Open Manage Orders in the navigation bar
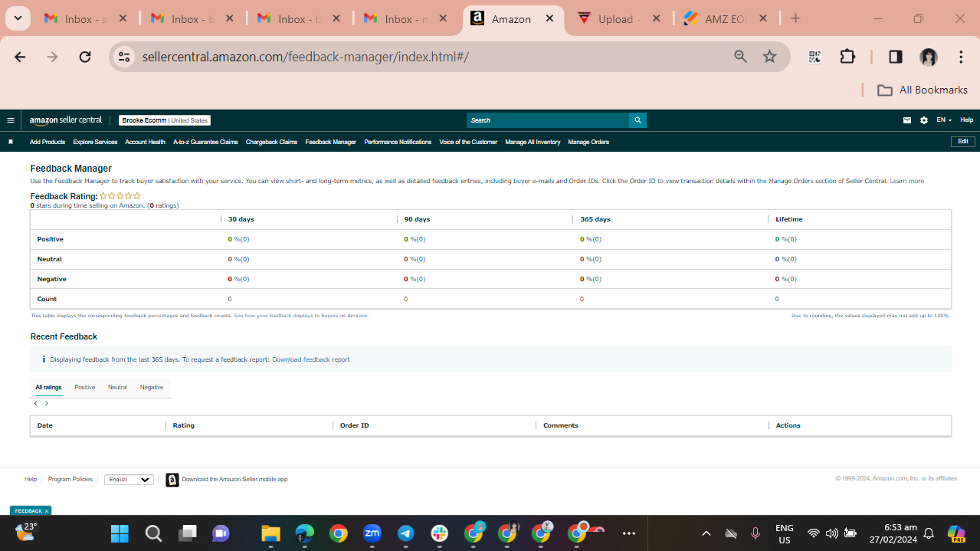The height and width of the screenshot is (551, 980). coord(588,142)
